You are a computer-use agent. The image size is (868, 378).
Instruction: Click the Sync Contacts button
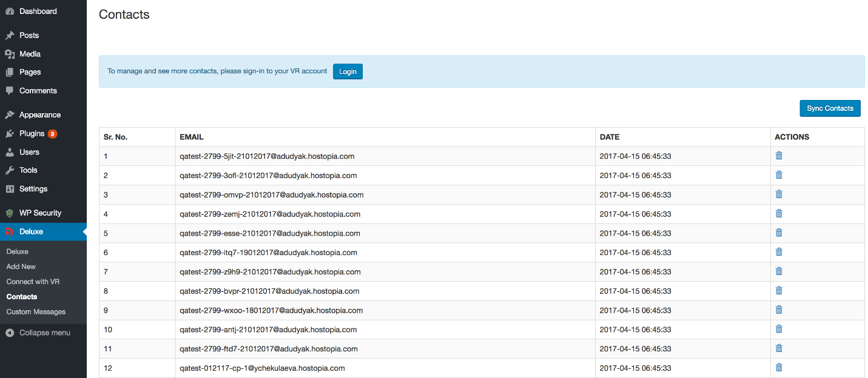pos(830,108)
